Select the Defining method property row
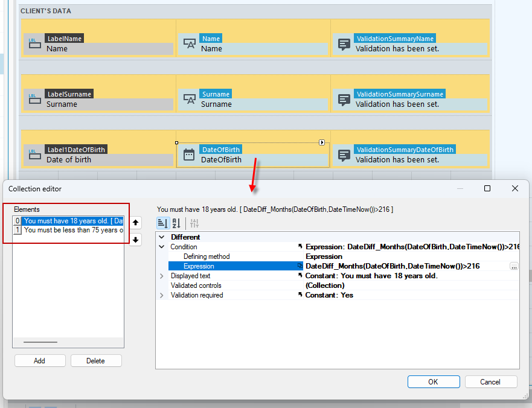Image resolution: width=532 pixels, height=408 pixels. point(344,257)
